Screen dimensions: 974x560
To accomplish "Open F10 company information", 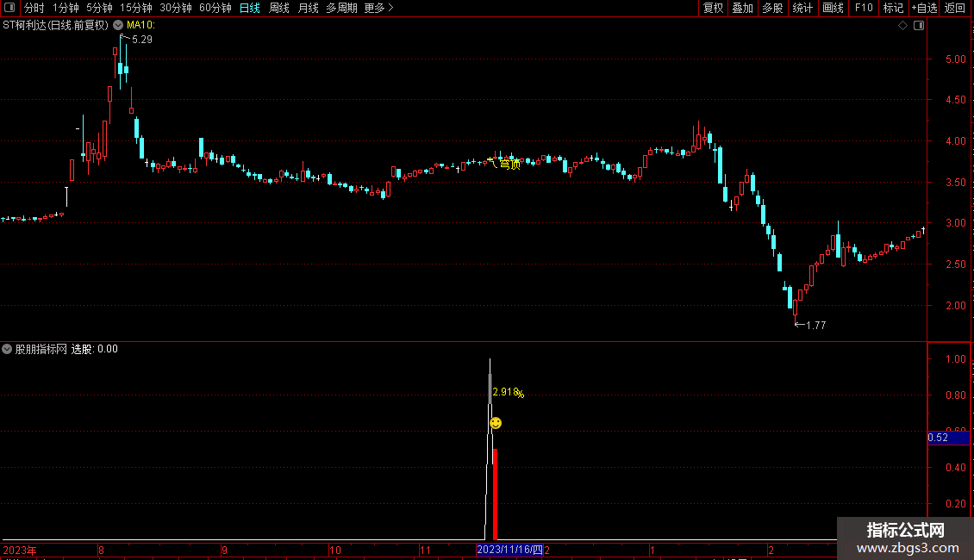I will pyautogui.click(x=864, y=8).
